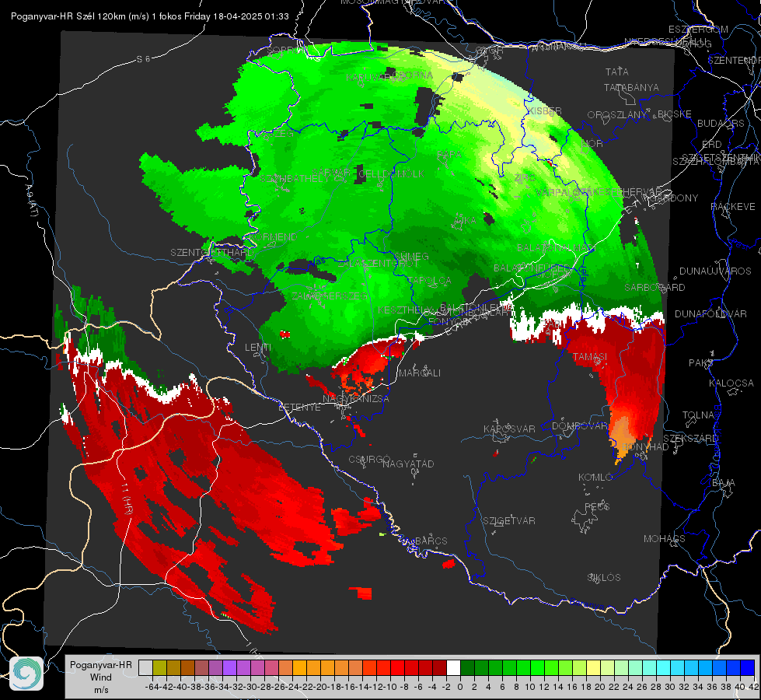The width and height of the screenshot is (761, 700).
Task: Select the white swatch between -2 and 0
Action: pyautogui.click(x=453, y=667)
